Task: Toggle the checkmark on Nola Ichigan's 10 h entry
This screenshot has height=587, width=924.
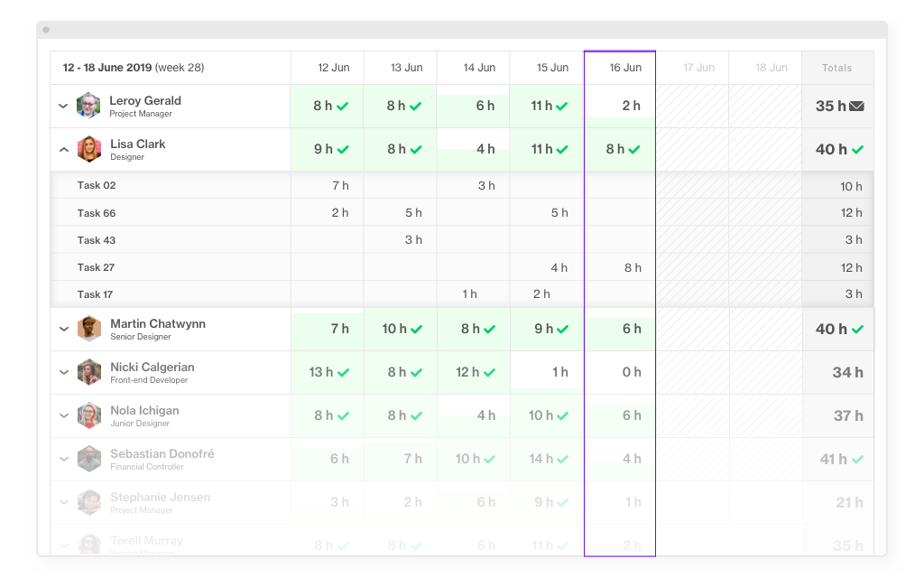Action: point(563,415)
